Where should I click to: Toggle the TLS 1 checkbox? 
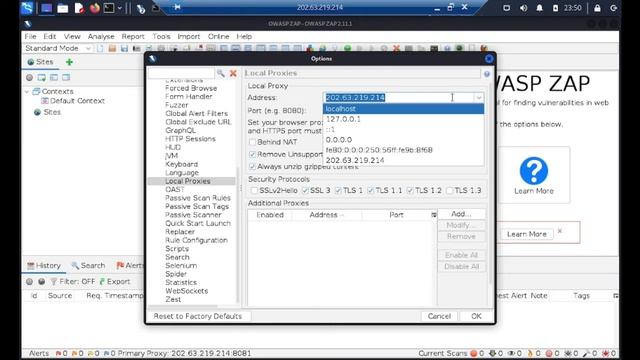click(x=338, y=191)
